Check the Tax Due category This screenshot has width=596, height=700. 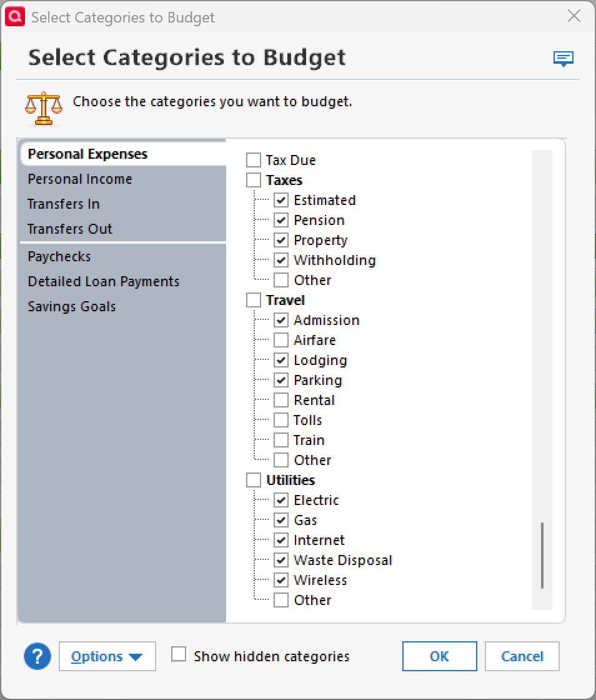(254, 160)
